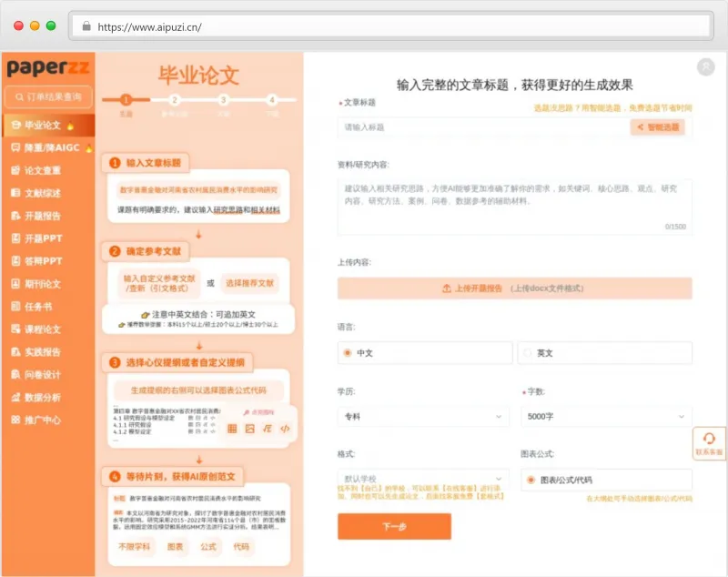This screenshot has width=728, height=577.
Task: Click the 联系客服 headset icon
Action: tap(709, 439)
